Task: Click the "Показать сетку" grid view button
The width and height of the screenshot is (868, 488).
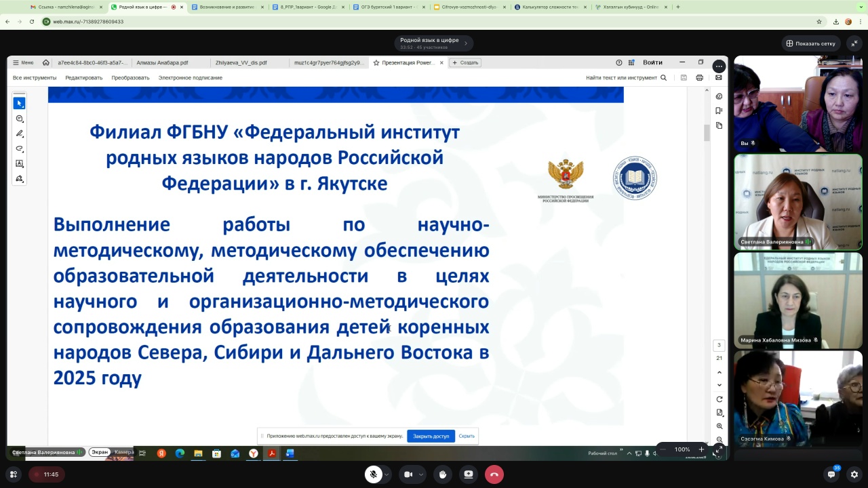Action: [810, 43]
